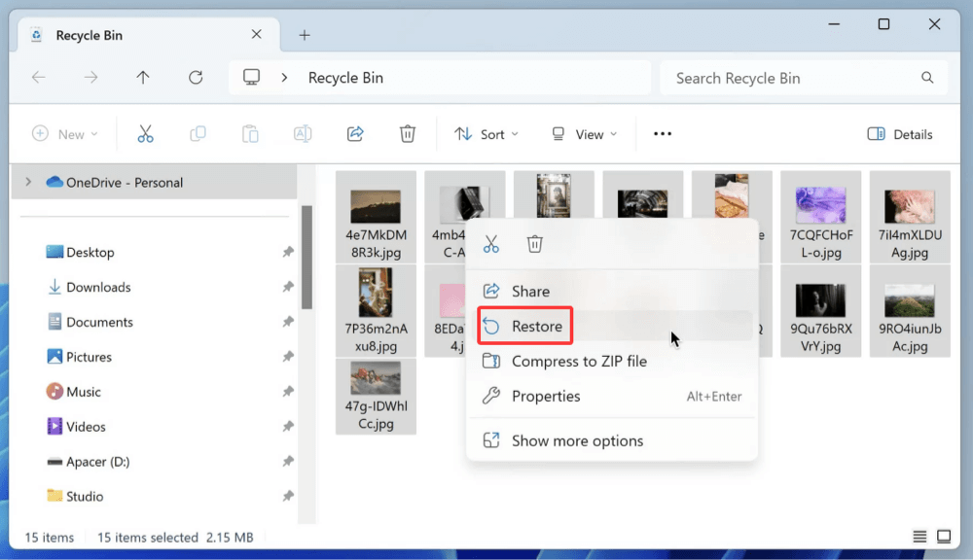Screen dimensions: 973x560
Task: Click Show more options in context menu
Action: pyautogui.click(x=577, y=441)
